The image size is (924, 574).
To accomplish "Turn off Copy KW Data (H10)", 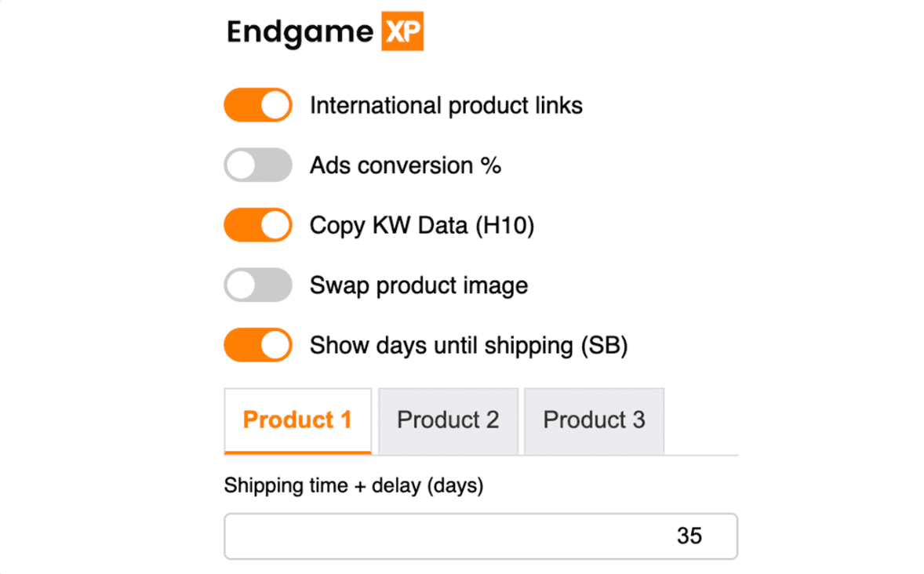I will coord(257,224).
